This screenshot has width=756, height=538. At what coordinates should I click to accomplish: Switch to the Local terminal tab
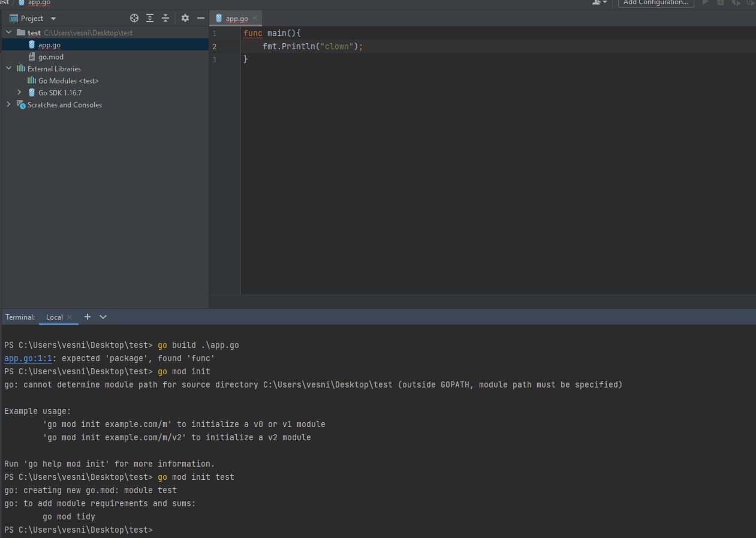pyautogui.click(x=54, y=317)
